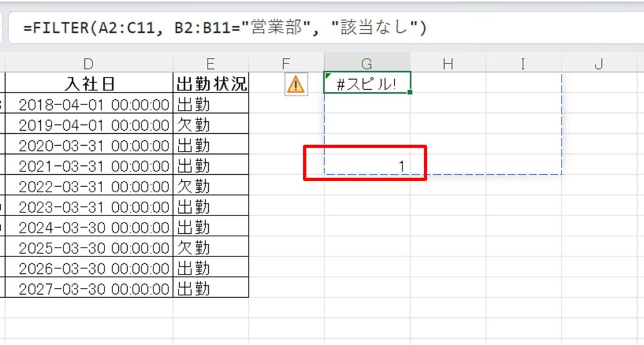Select cell with date 2023-03-31 00:00:00

[89, 206]
